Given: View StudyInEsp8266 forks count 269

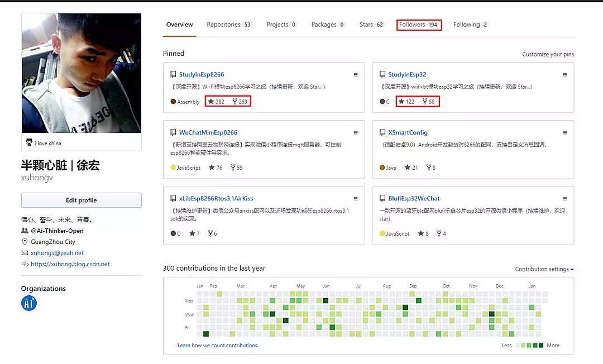Looking at the screenshot, I should 240,102.
